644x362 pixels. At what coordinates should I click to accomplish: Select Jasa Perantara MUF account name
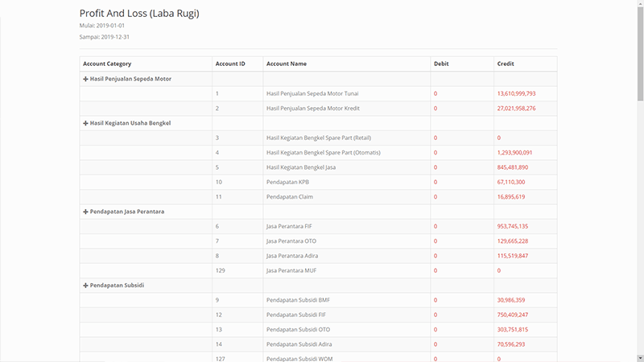pyautogui.click(x=291, y=271)
